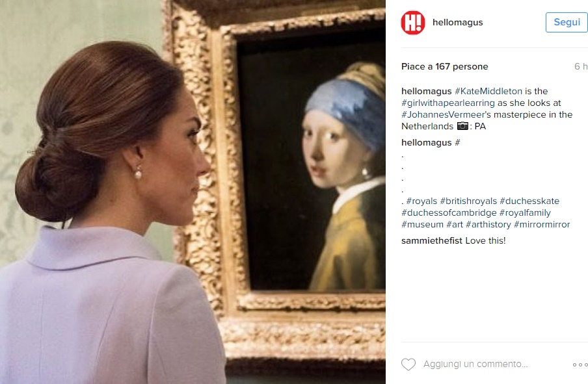View the Piace a 167 persone likes
Viewport: 588px width, 384px height.
[x=444, y=66]
